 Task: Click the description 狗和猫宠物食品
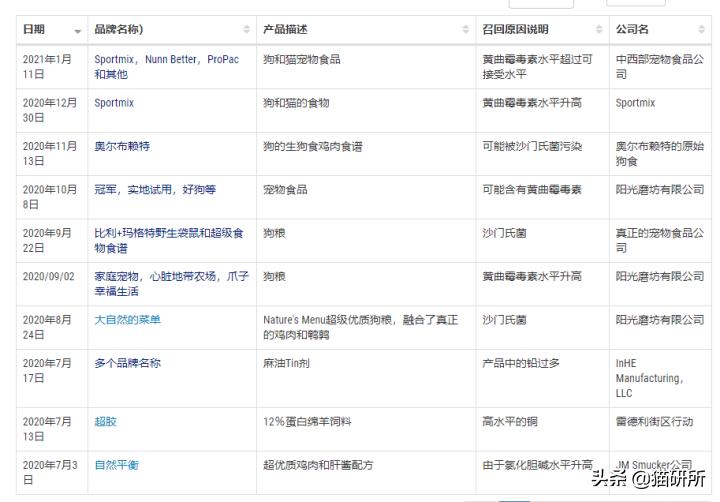click(x=302, y=59)
